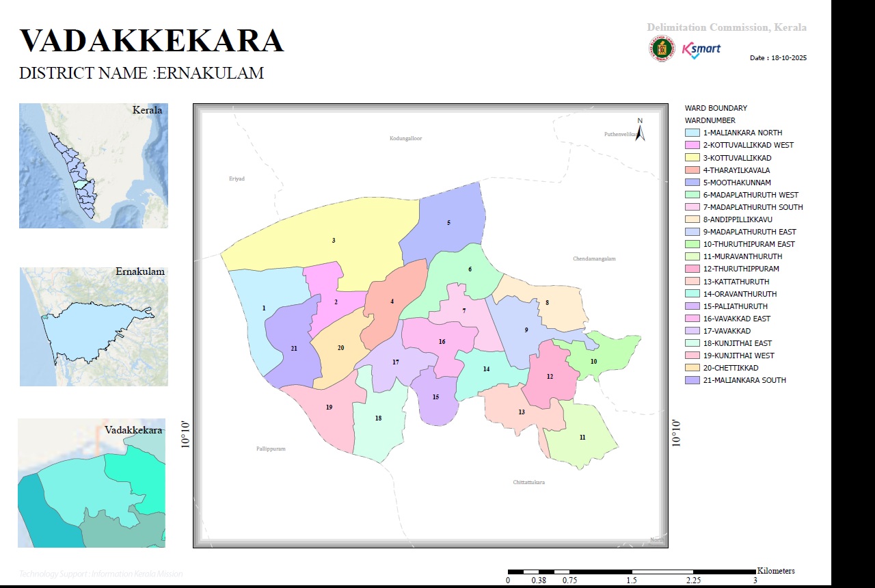Click the WARDNUMBER legend label
875x588 pixels.
click(710, 120)
